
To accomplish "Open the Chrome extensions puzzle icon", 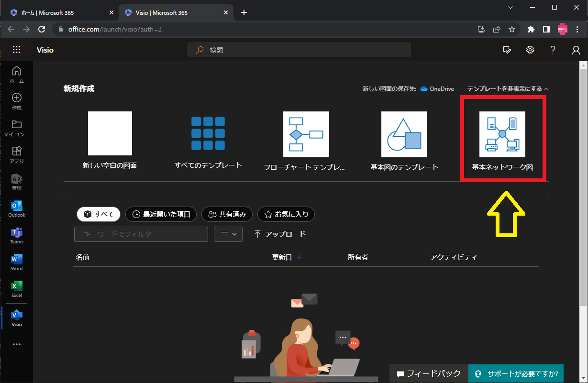I will coord(531,29).
